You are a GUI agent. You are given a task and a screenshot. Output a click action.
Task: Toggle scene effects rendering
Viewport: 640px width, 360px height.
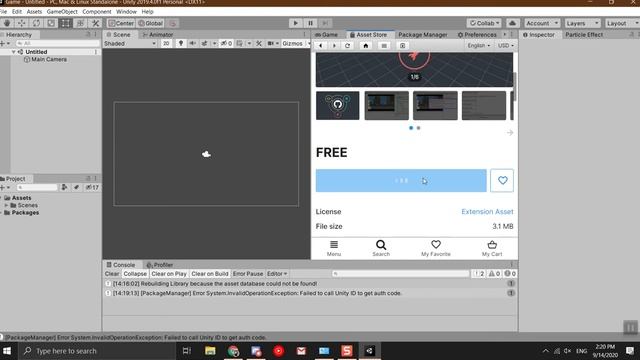click(x=204, y=43)
